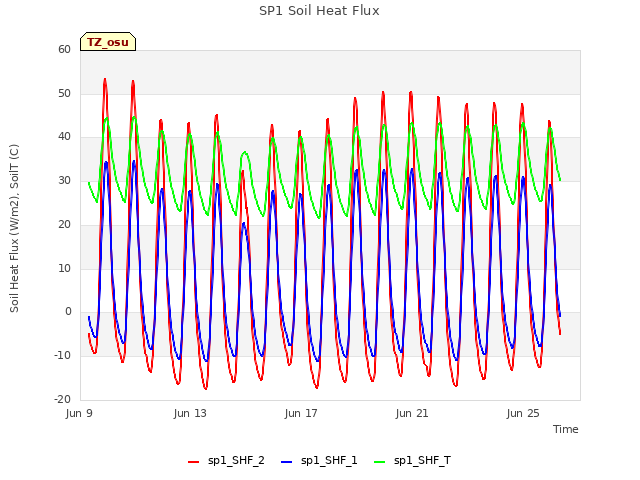Click the TZ_osu annotation label
The image size is (640, 480).
coord(108,42)
